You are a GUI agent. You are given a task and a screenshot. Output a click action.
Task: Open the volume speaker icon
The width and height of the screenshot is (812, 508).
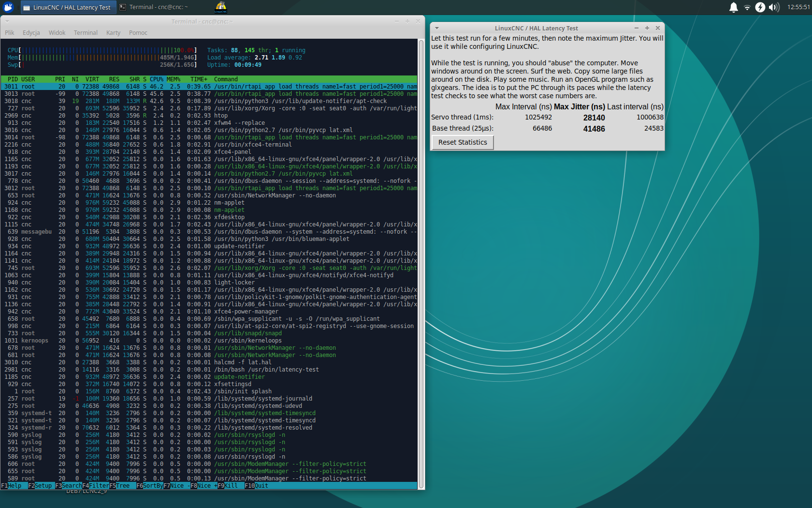point(774,7)
